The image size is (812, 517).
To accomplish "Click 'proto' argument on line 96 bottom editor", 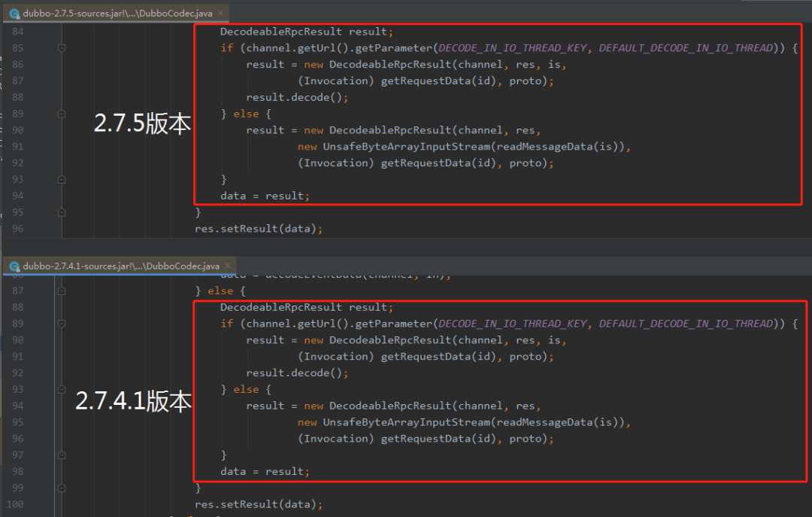I will (525, 439).
